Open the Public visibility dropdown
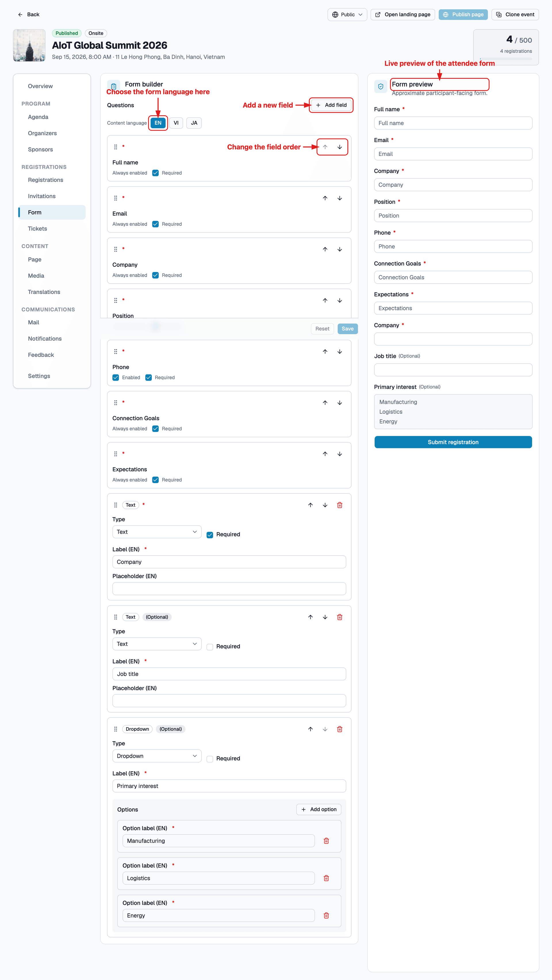This screenshot has height=980, width=552. pyautogui.click(x=347, y=14)
